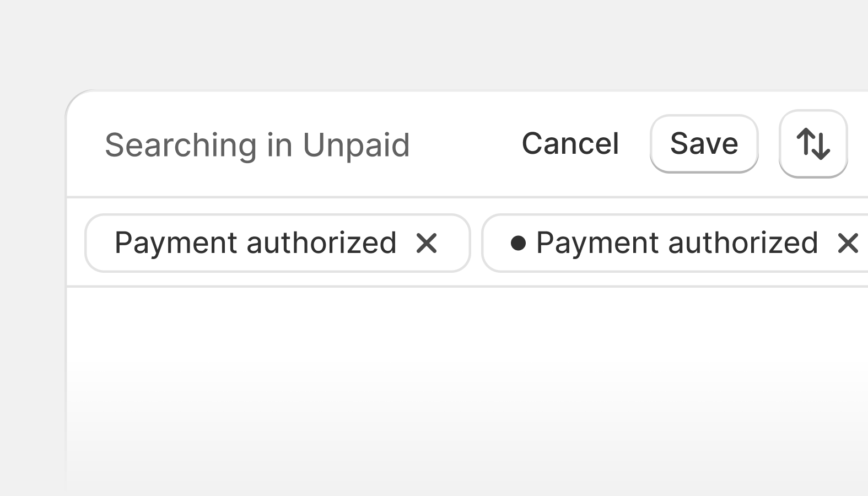Viewport: 868px width, 496px height.
Task: Cancel the current search
Action: coord(570,144)
